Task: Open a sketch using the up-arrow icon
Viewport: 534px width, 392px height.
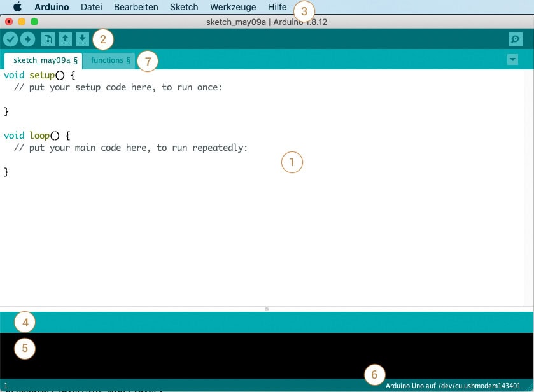Action: [x=65, y=39]
